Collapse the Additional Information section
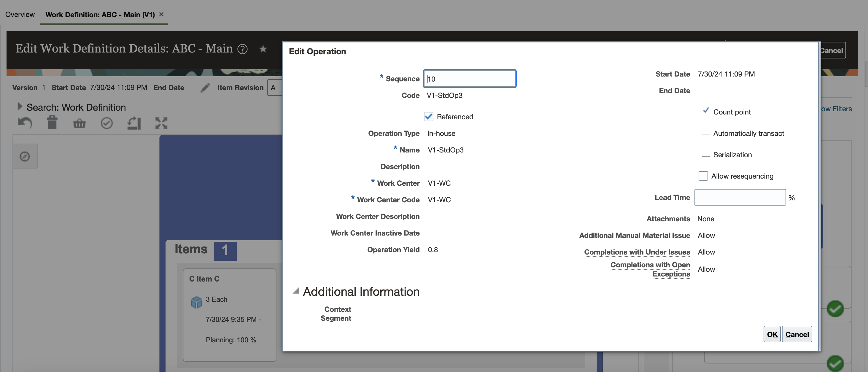This screenshot has width=868, height=372. pos(296,291)
